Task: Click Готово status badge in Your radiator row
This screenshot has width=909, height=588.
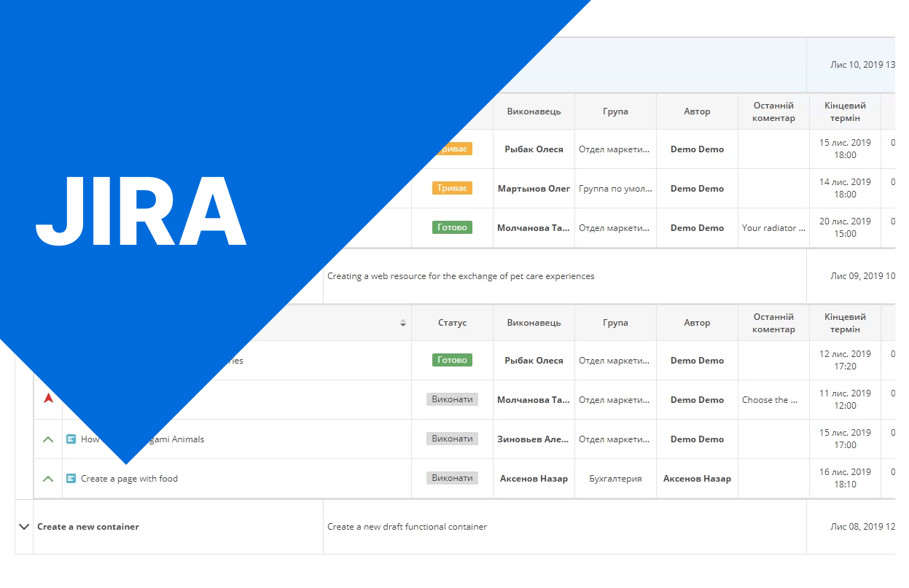Action: pos(453,227)
